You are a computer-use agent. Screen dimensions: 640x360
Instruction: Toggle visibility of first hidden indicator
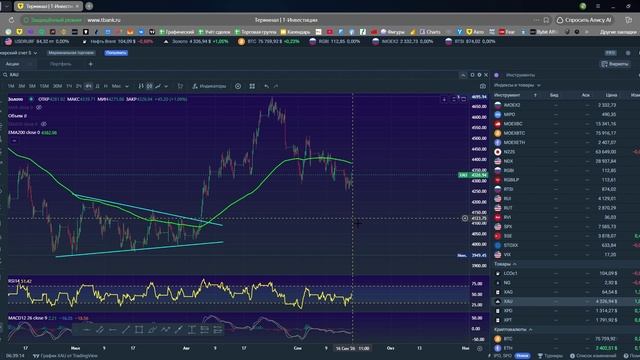click(x=39, y=107)
